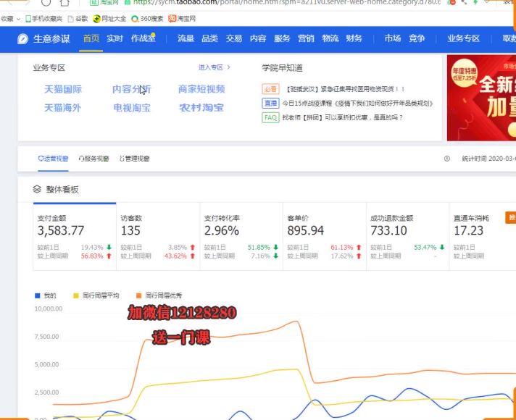516x420 pixels.
Task: Open the 营销 section
Action: point(306,38)
